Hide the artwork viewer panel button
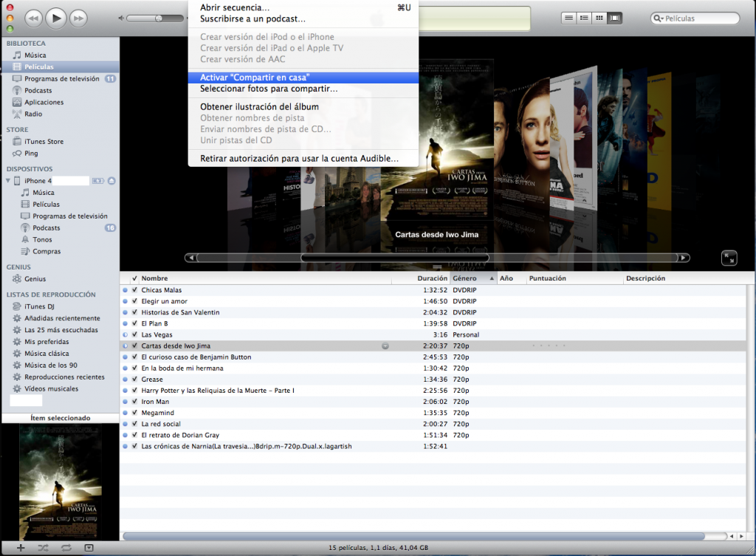The width and height of the screenshot is (756, 556). pyautogui.click(x=89, y=548)
